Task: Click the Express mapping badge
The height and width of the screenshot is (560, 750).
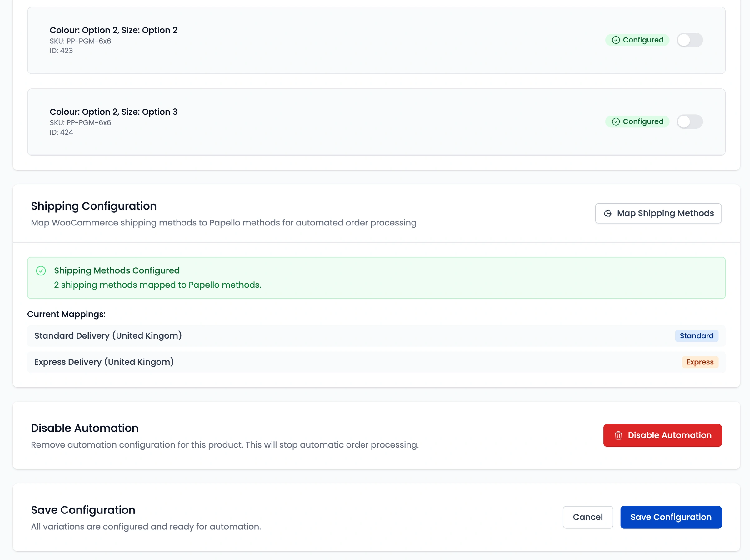Action: click(x=700, y=362)
